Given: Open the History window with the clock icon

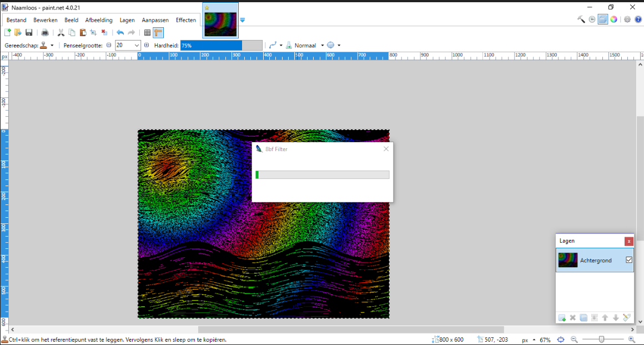Looking at the screenshot, I should 592,19.
